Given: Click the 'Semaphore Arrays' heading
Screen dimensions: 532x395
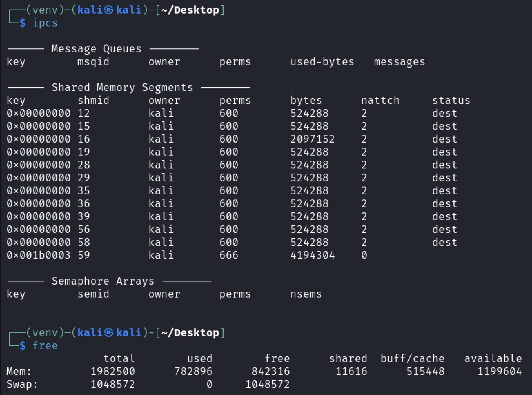Looking at the screenshot, I should click(x=103, y=281).
